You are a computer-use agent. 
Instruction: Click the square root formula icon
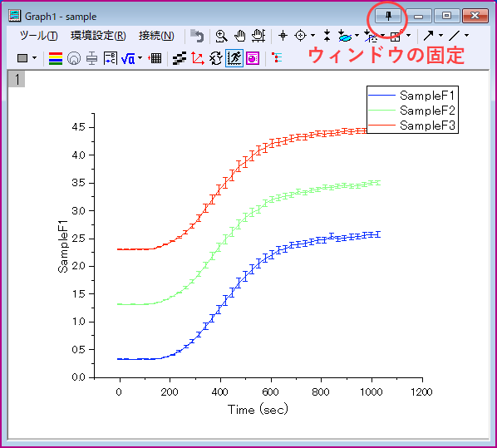(x=128, y=58)
